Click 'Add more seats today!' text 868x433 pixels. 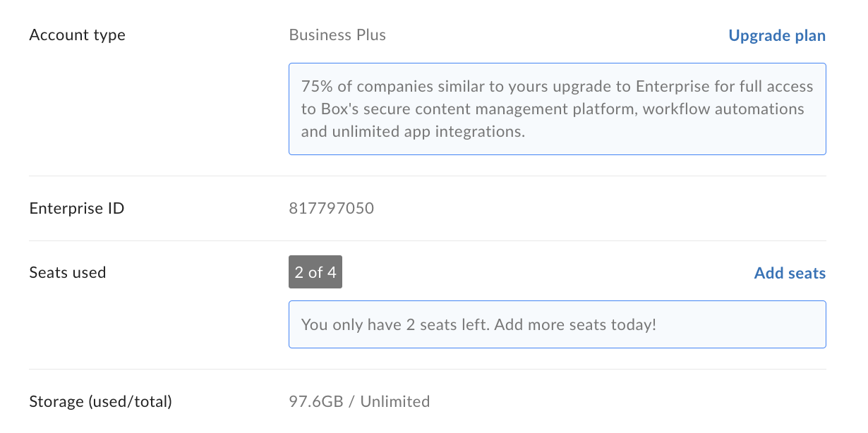[x=575, y=324]
